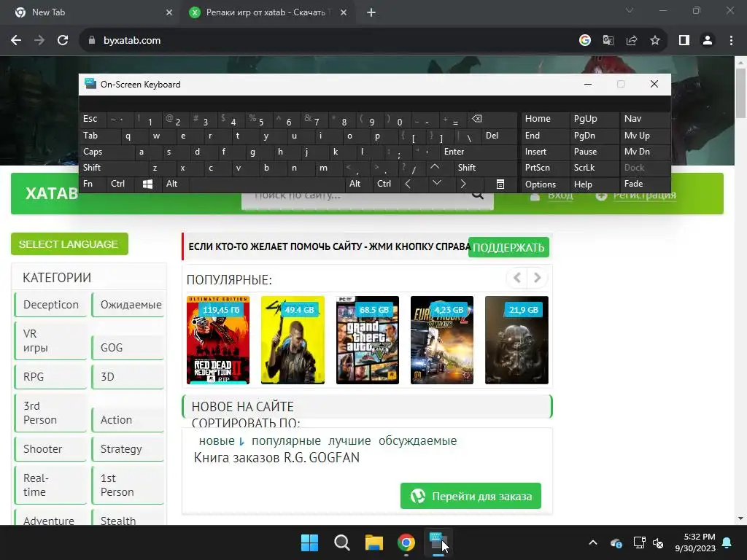Click Chrome icon in taskbar

[x=406, y=542]
